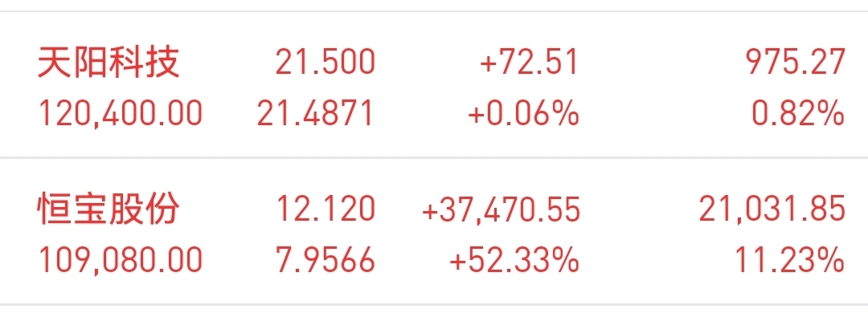Click blank area below 恒宝股份 row

point(434,311)
